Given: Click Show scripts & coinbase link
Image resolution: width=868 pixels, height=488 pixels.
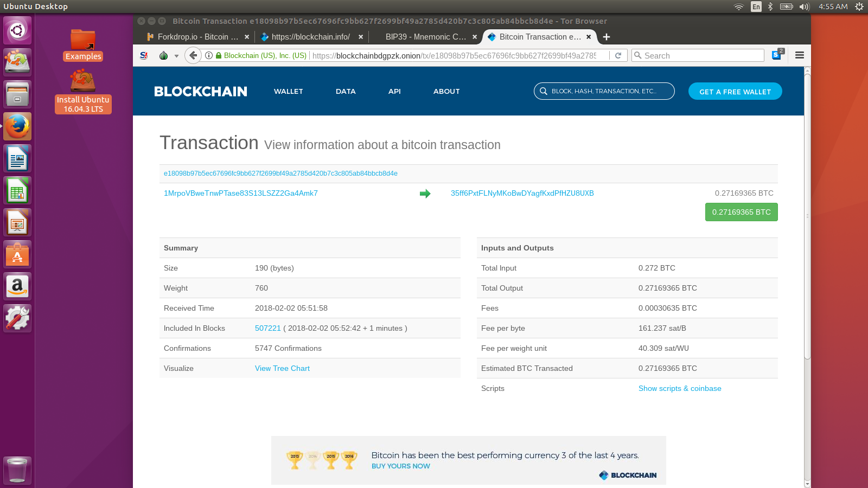Looking at the screenshot, I should [680, 388].
